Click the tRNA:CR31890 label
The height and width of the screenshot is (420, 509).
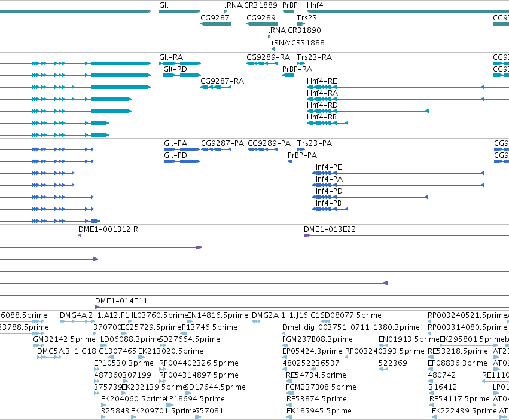click(294, 30)
